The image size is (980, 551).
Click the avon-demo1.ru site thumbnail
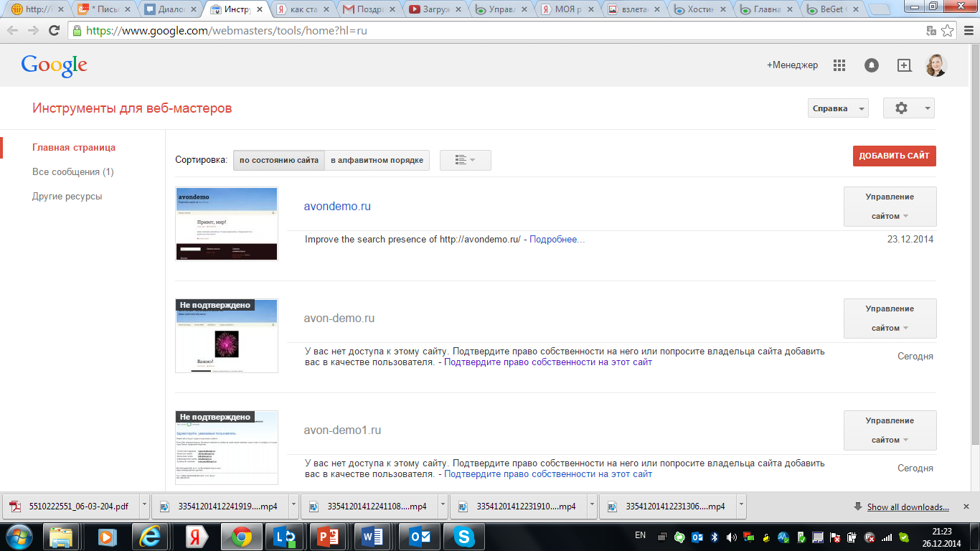tap(227, 448)
